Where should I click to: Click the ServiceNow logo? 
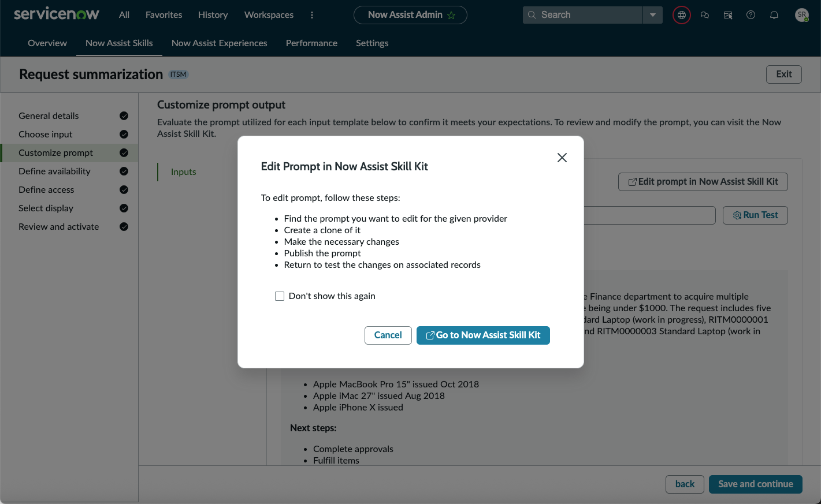57,14
